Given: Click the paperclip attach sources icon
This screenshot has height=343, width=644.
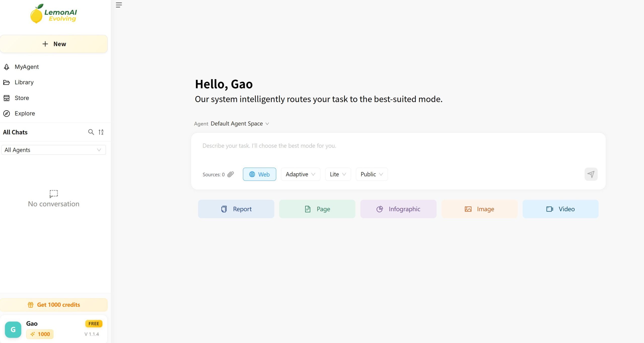Looking at the screenshot, I should [x=230, y=174].
